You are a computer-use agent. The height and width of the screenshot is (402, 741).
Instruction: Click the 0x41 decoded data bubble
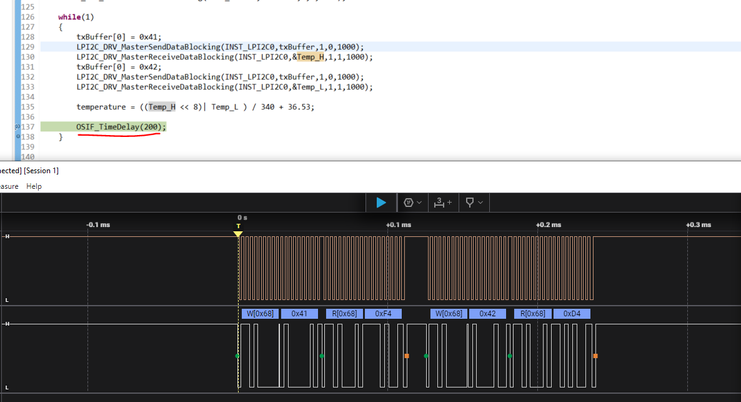tap(299, 314)
